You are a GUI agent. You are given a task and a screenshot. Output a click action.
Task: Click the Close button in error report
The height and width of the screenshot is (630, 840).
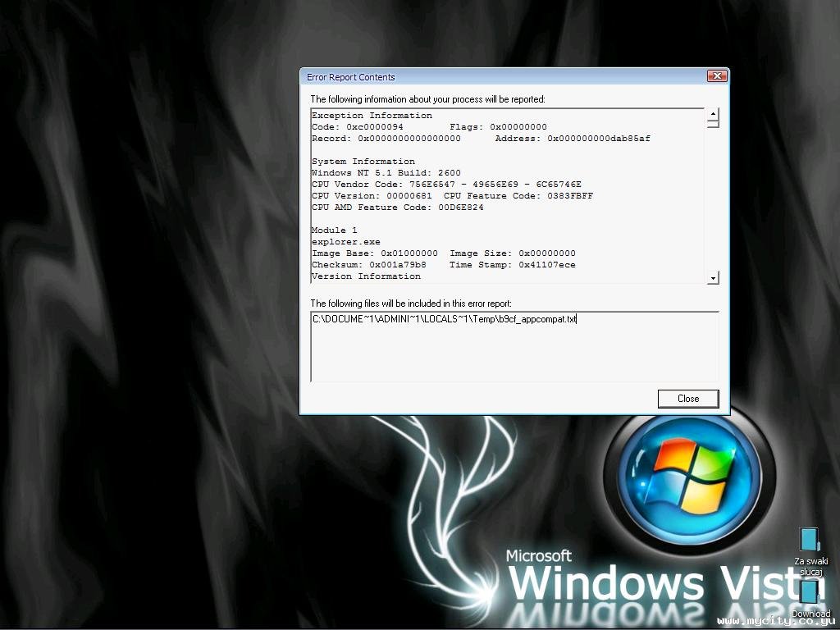coord(688,399)
